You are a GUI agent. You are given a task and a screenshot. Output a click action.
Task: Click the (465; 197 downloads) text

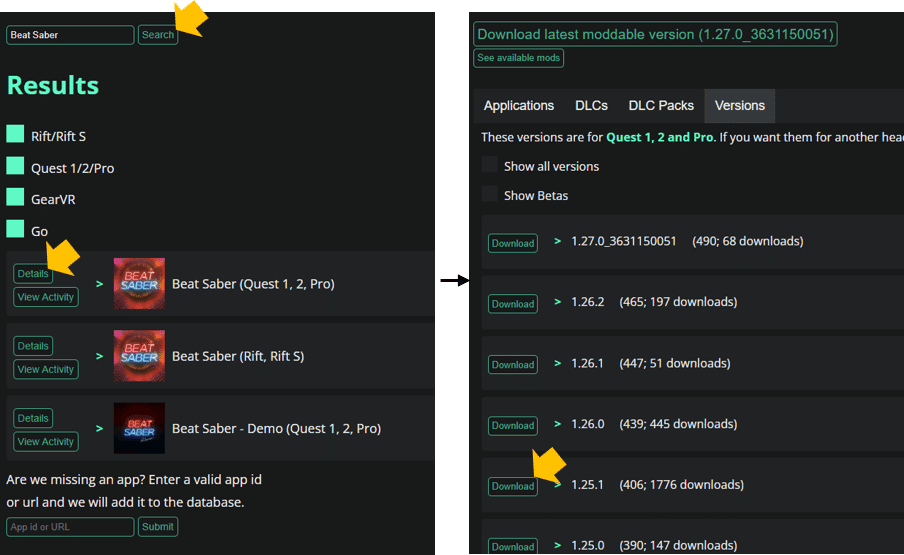click(678, 301)
